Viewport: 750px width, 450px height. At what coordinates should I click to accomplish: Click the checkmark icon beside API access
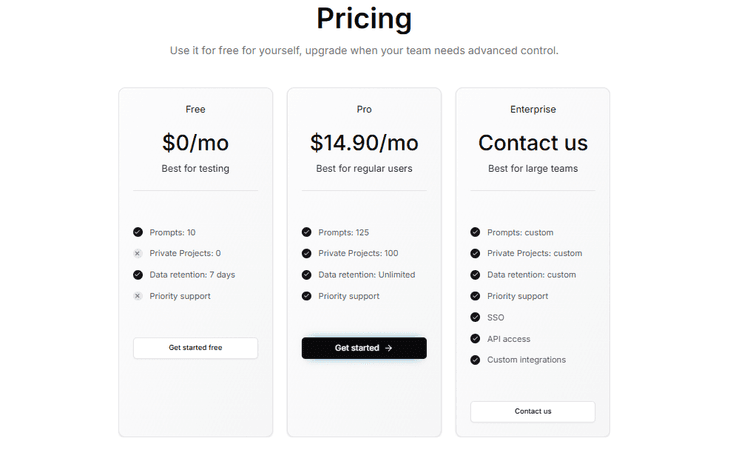476,339
